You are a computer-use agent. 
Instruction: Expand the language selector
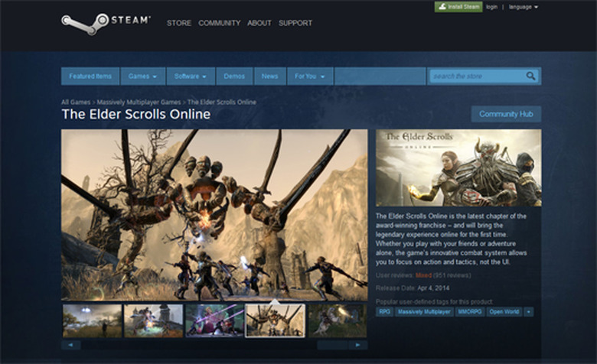point(524,7)
